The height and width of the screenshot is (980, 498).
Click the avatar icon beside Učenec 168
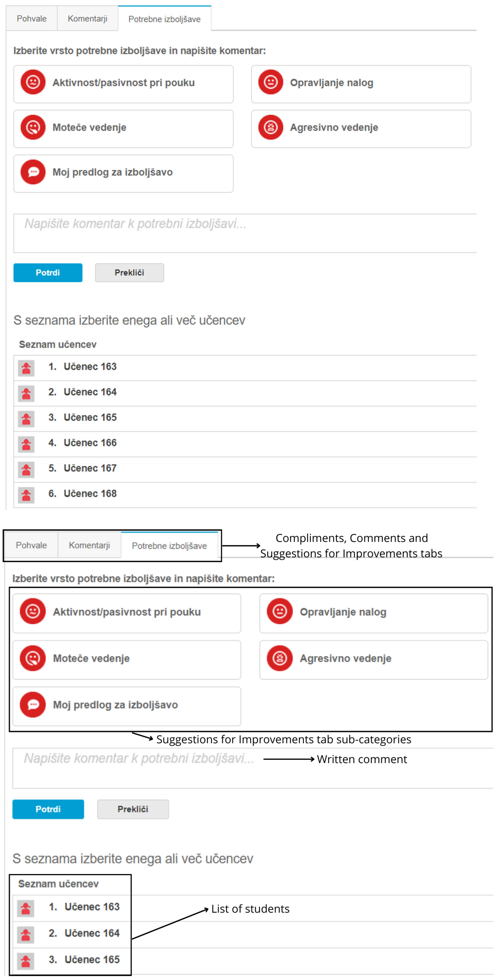(26, 495)
